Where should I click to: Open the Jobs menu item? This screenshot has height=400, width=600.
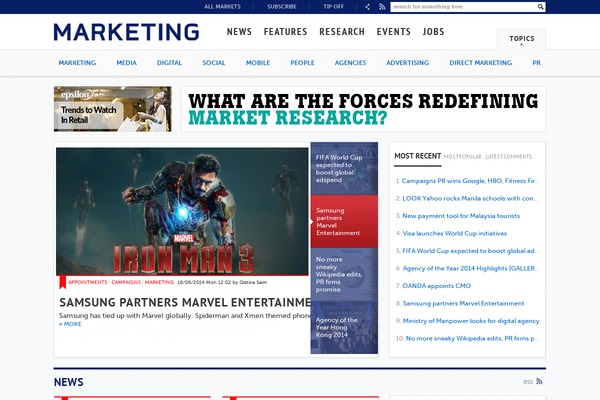tap(433, 32)
